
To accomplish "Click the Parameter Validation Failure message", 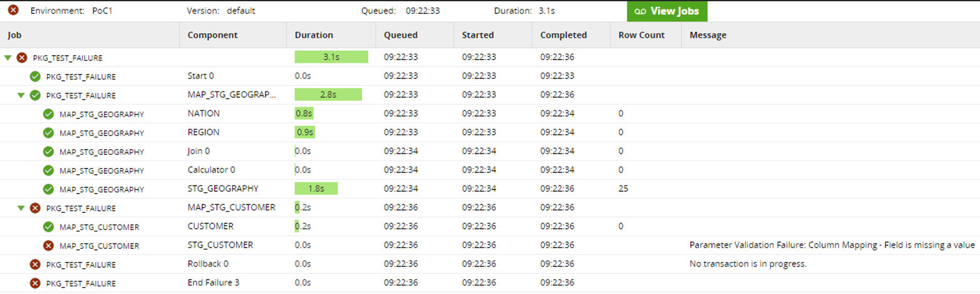I will (x=832, y=245).
